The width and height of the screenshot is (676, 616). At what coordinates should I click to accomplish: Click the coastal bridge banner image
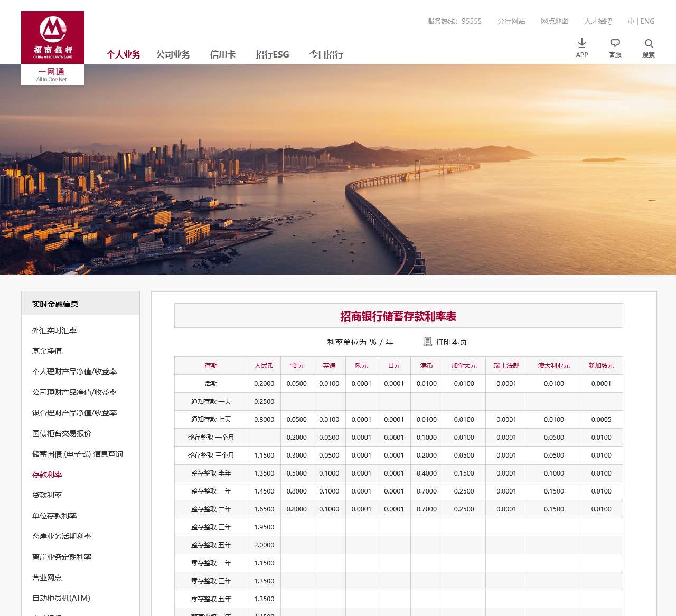(338, 169)
